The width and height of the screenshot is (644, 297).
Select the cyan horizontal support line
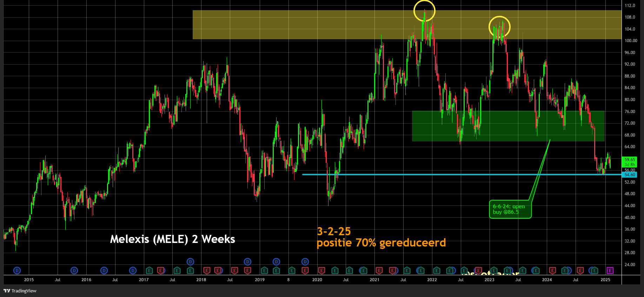pos(462,174)
